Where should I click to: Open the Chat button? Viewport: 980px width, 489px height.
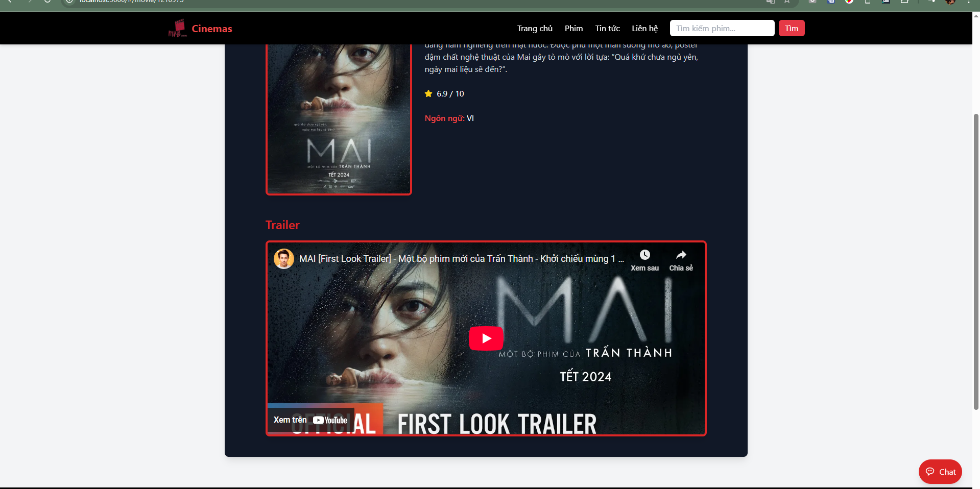(x=940, y=472)
